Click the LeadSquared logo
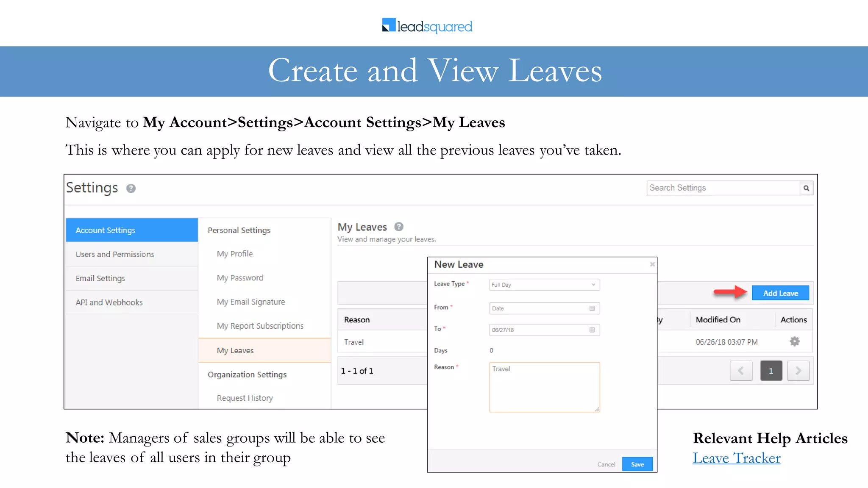The image size is (868, 488). click(x=427, y=26)
